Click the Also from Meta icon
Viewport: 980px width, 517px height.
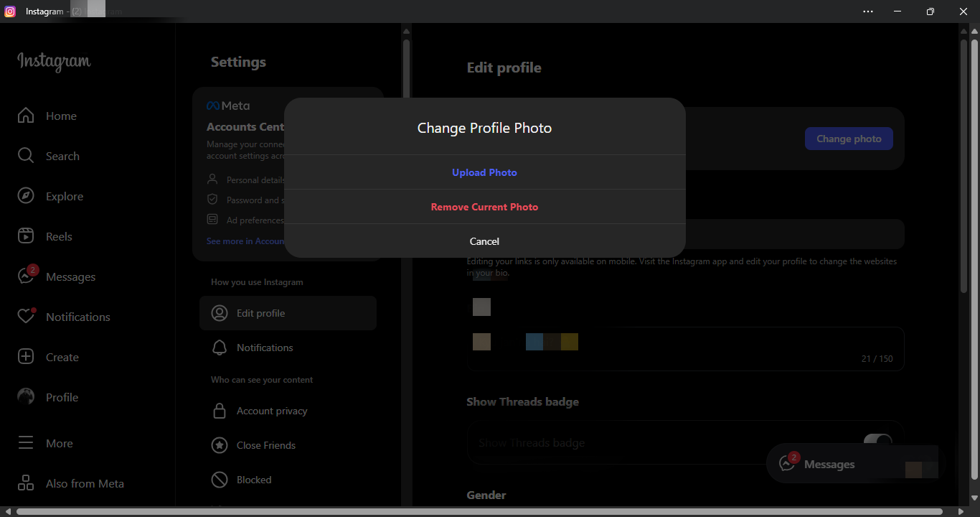[x=26, y=483]
